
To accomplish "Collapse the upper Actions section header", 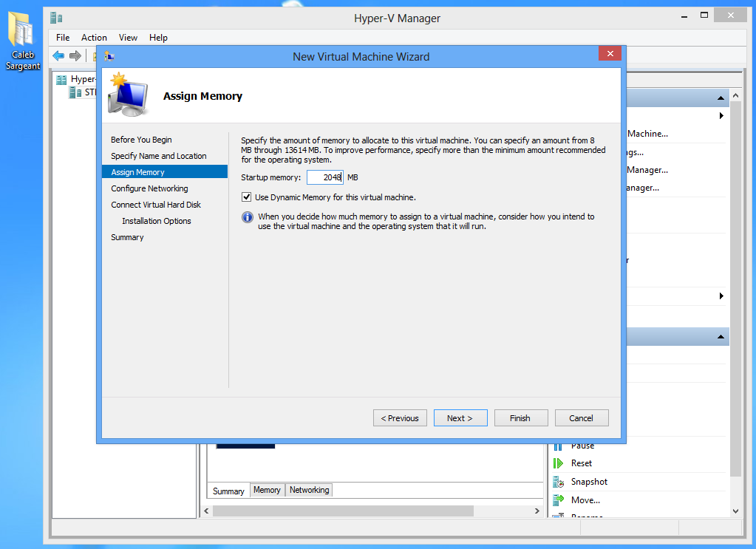I will 721,98.
